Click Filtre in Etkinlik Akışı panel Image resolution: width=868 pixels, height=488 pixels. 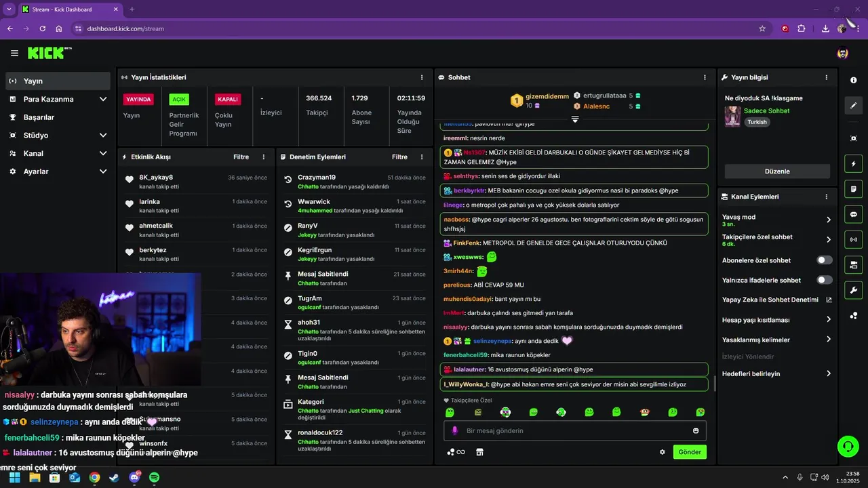(x=241, y=157)
